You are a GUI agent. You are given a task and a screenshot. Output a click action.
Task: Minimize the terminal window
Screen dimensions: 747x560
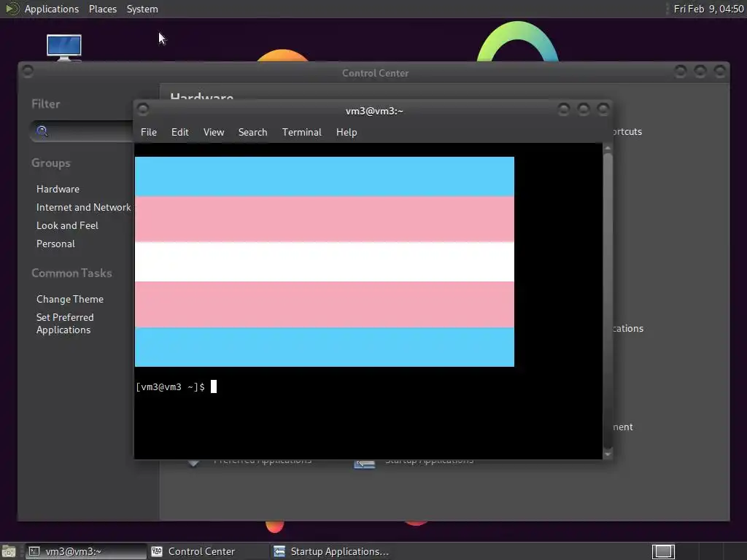click(564, 110)
